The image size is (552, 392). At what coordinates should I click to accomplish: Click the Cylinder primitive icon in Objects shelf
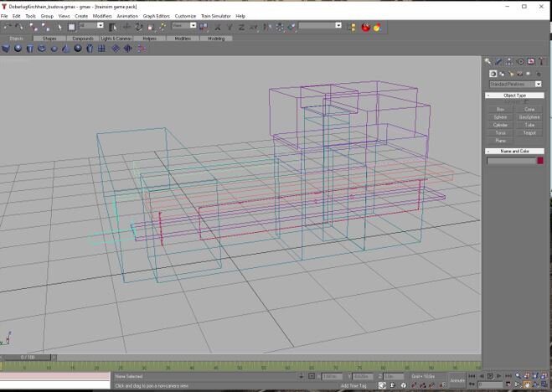pos(30,49)
